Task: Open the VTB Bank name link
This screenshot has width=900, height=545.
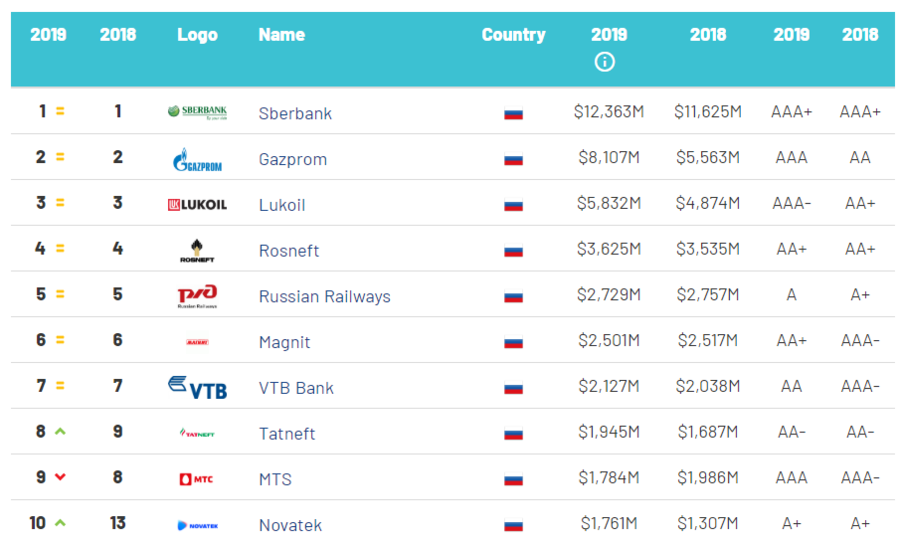Action: tap(296, 388)
